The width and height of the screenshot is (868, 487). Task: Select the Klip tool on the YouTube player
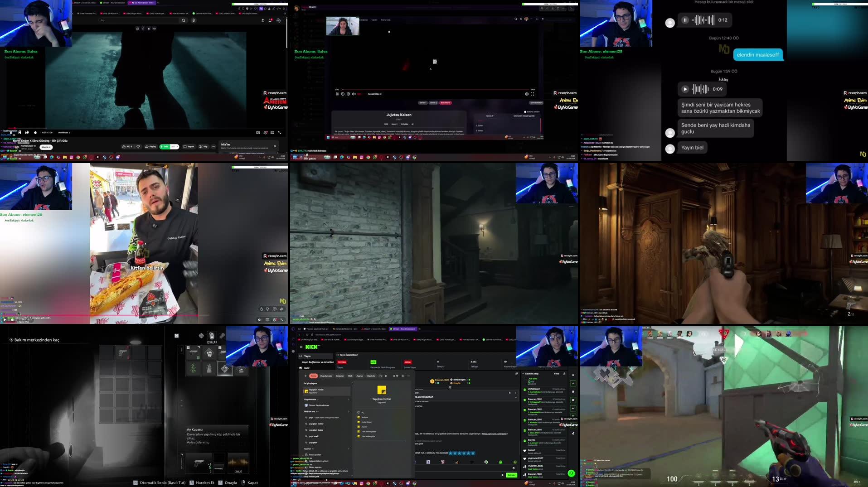tap(203, 146)
